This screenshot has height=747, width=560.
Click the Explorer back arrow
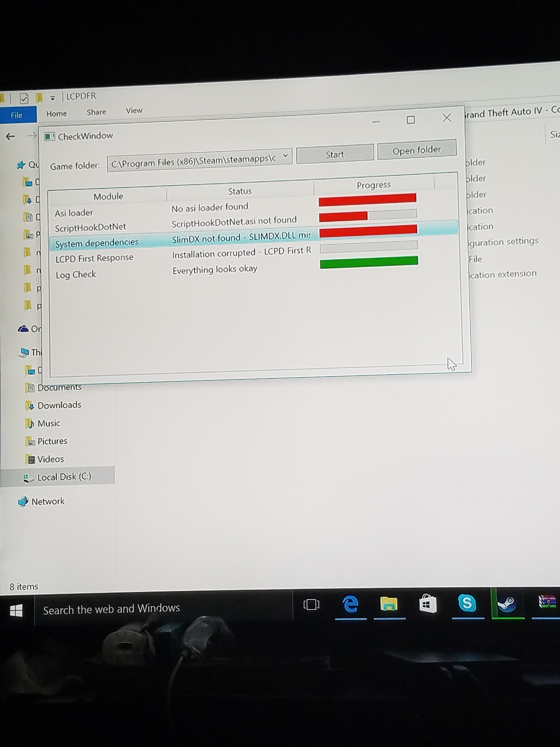click(x=11, y=136)
